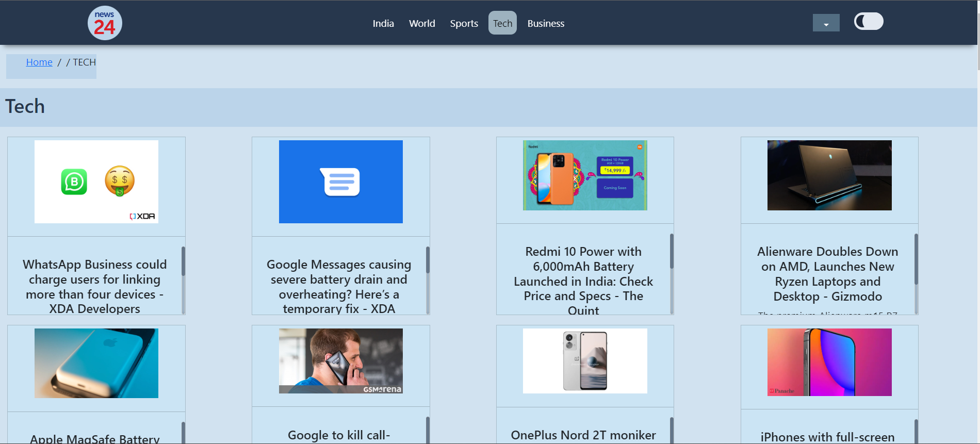Open the full-screen iPhone article image

pyautogui.click(x=829, y=362)
